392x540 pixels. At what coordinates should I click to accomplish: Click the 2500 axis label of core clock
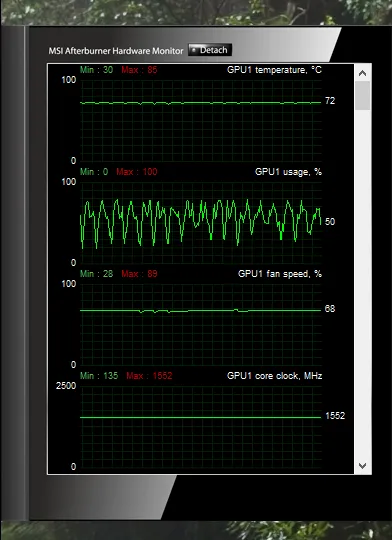point(66,386)
